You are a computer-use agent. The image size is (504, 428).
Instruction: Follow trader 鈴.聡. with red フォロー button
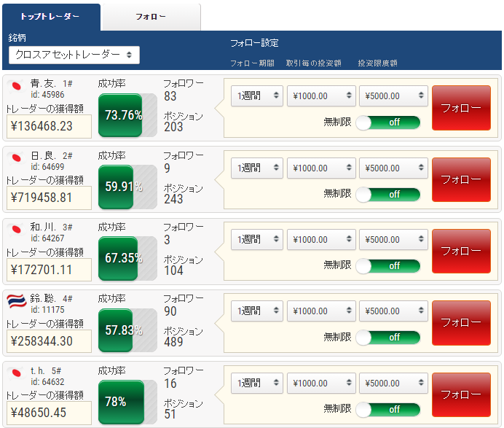click(x=461, y=323)
